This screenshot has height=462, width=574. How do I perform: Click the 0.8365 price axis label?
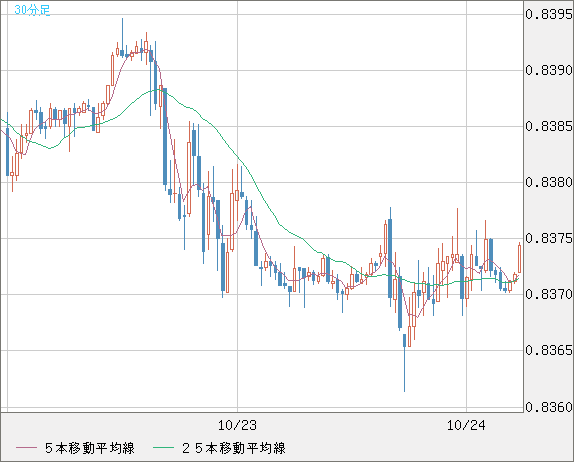549,350
